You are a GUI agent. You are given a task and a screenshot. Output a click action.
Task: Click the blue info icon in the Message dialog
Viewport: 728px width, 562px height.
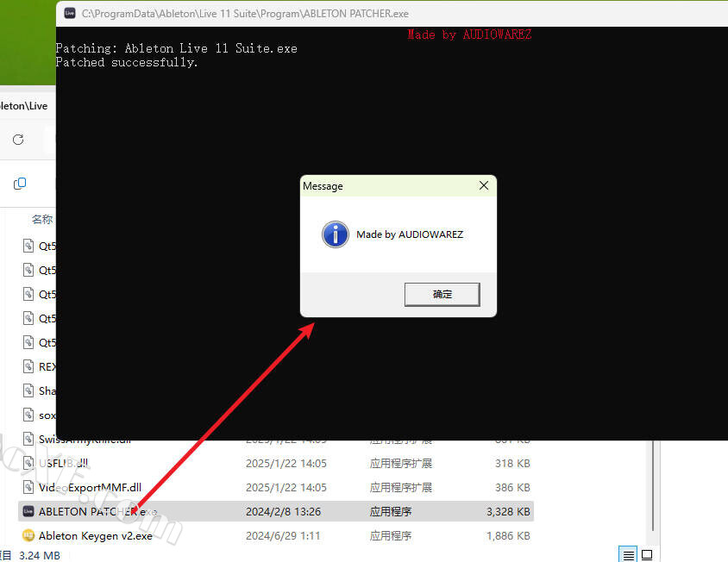tap(336, 234)
